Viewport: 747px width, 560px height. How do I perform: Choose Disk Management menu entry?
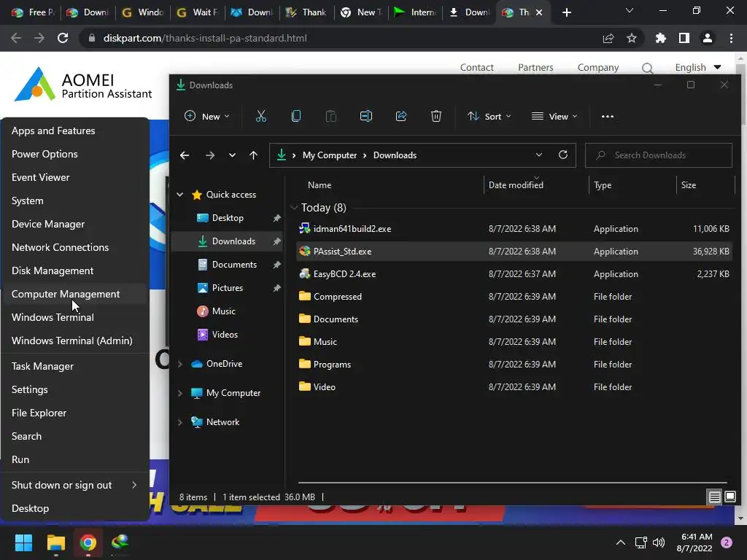tap(75, 271)
